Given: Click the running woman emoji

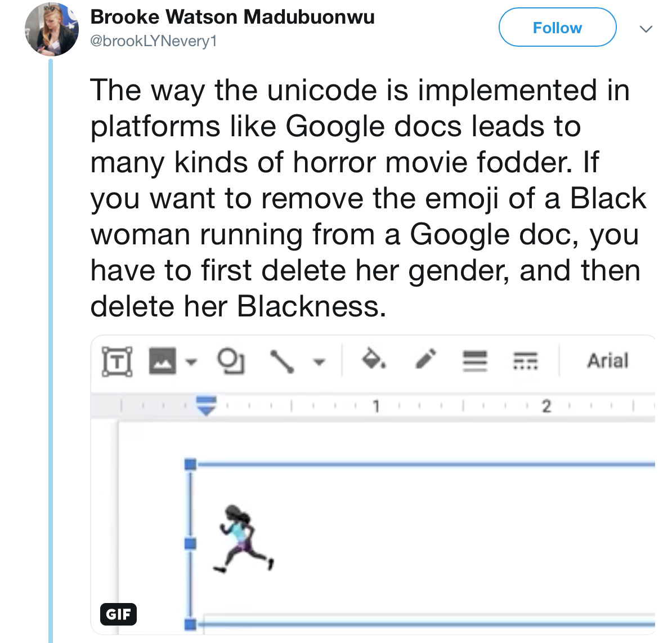Looking at the screenshot, I should pos(243,538).
